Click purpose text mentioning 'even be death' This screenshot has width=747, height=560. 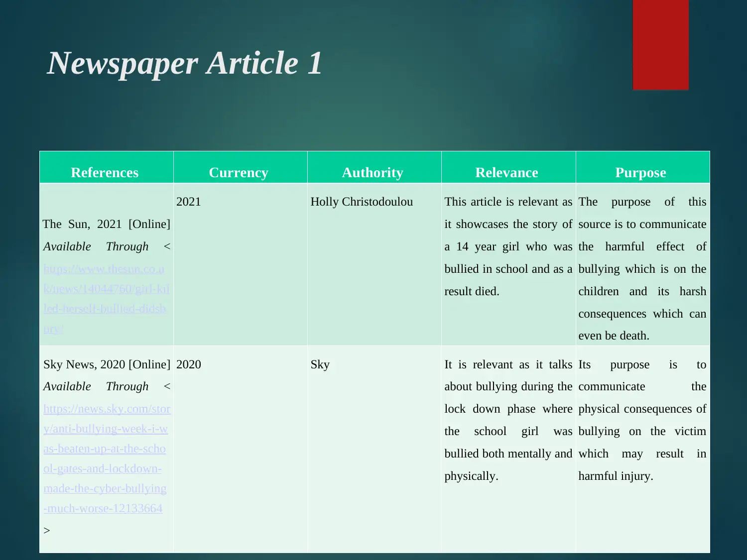642,269
